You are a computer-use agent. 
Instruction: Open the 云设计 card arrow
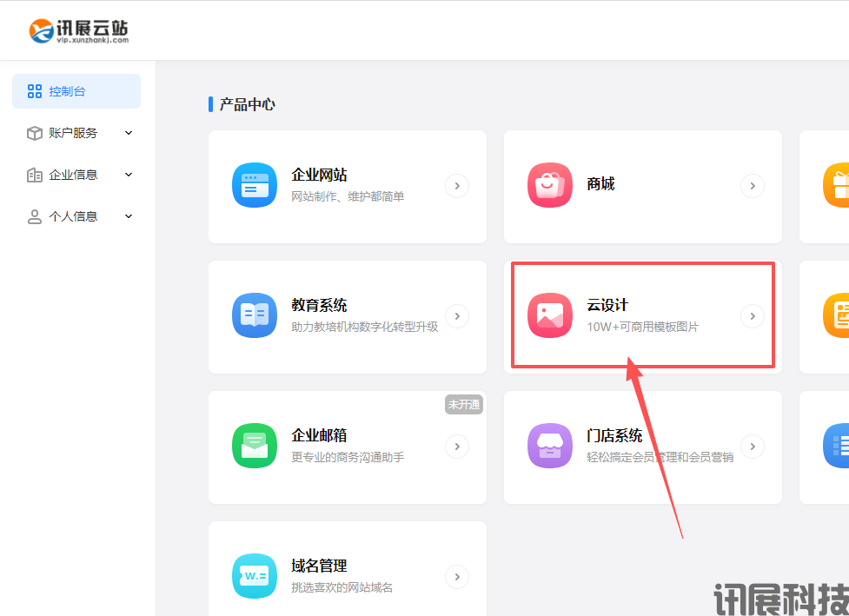[752, 315]
